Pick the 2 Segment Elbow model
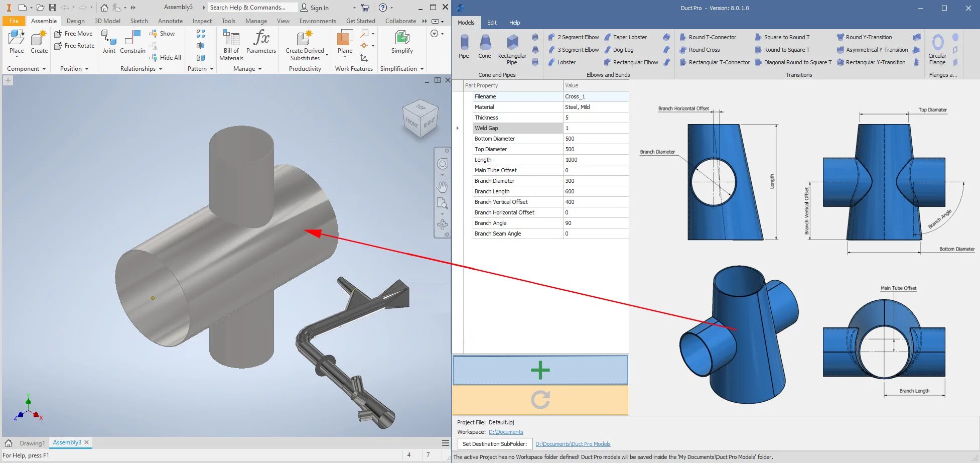980x463 pixels. point(573,37)
